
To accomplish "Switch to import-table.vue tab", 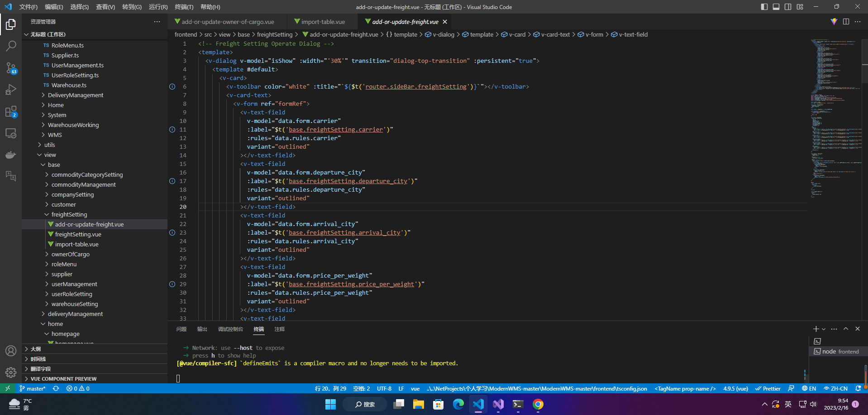I will point(323,22).
